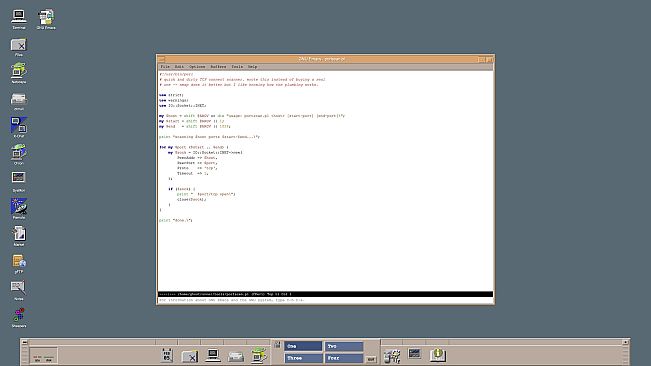The image size is (651, 366).
Task: Launch the GNU Emacs desktop icon
Action: pos(46,19)
